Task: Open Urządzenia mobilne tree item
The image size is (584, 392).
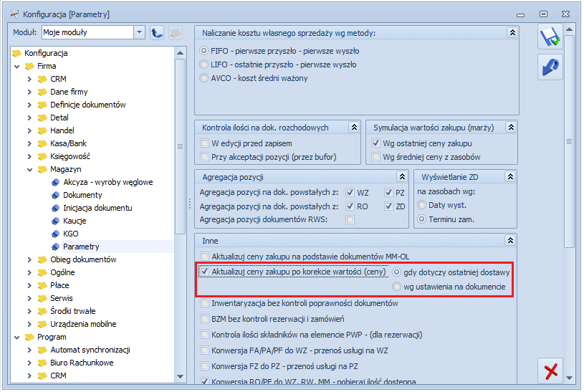Action: coord(83,324)
